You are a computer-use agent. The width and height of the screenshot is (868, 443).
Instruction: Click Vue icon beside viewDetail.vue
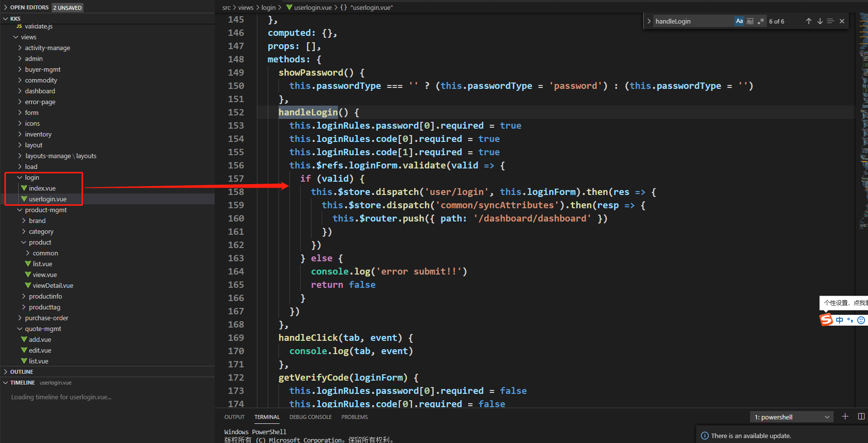(x=28, y=285)
